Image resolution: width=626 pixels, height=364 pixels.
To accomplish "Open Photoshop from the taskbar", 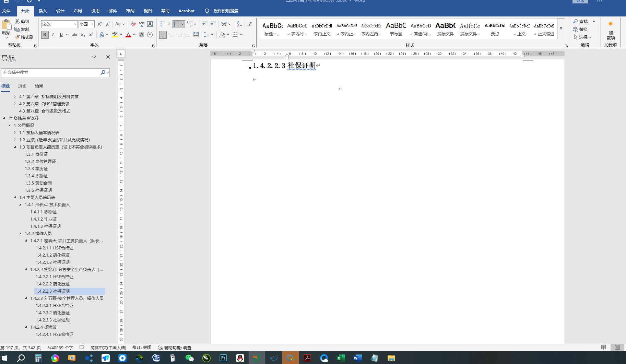I will pyautogui.click(x=223, y=358).
